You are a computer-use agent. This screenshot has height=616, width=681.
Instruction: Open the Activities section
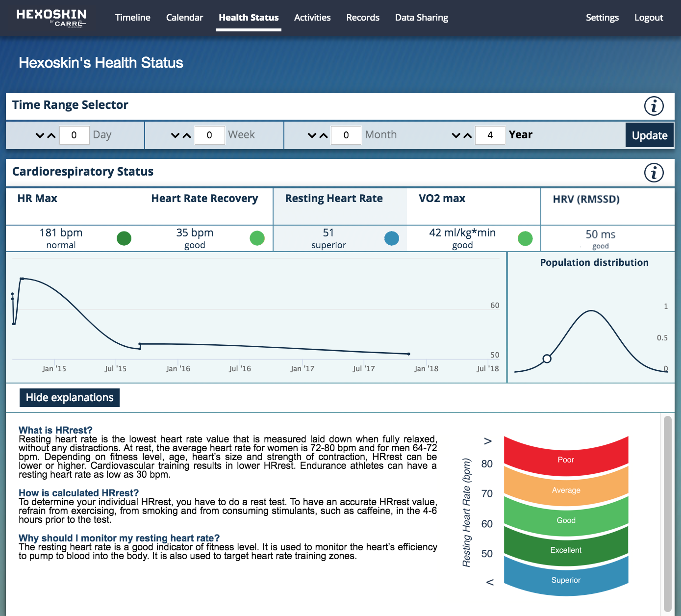[312, 17]
